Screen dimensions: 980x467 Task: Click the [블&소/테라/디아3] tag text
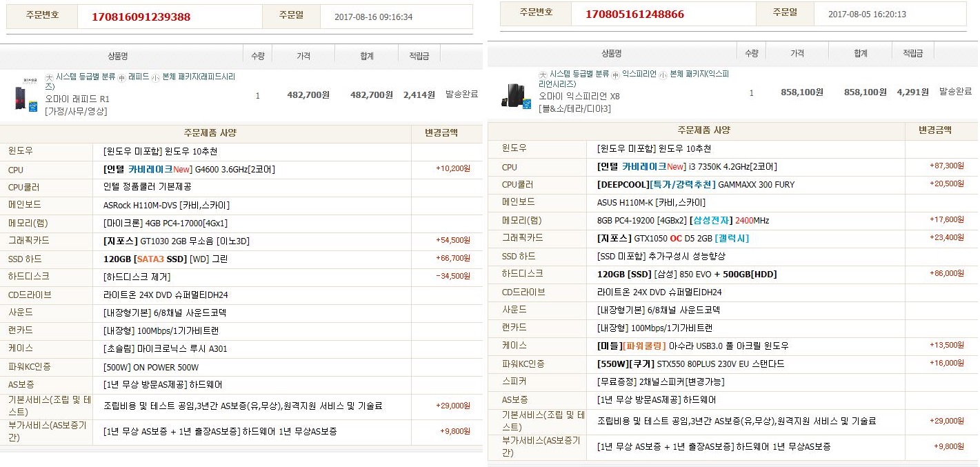(574, 108)
